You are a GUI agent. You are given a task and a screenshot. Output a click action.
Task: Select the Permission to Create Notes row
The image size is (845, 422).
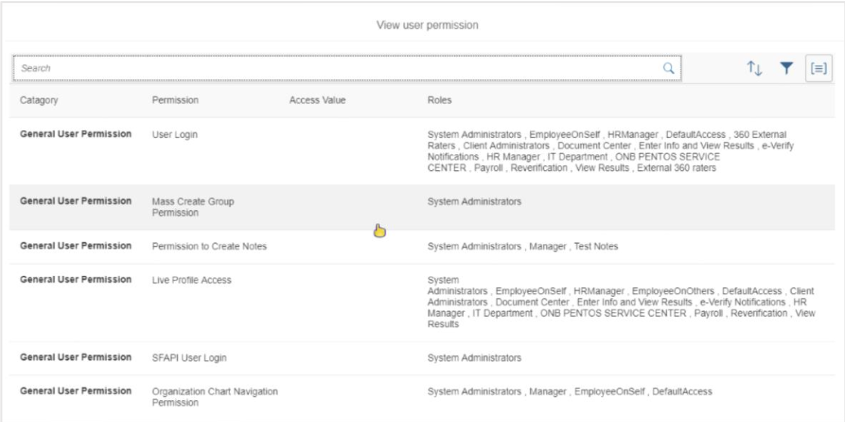[209, 246]
